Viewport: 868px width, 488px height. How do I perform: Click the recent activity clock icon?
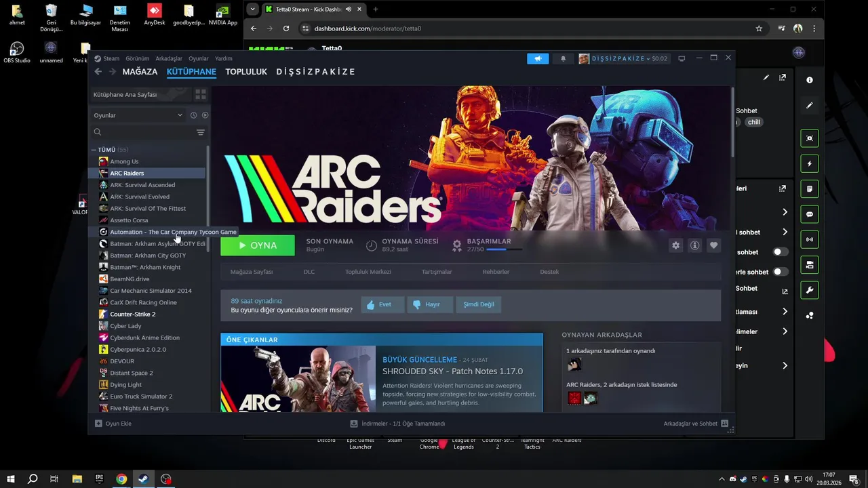pos(193,115)
